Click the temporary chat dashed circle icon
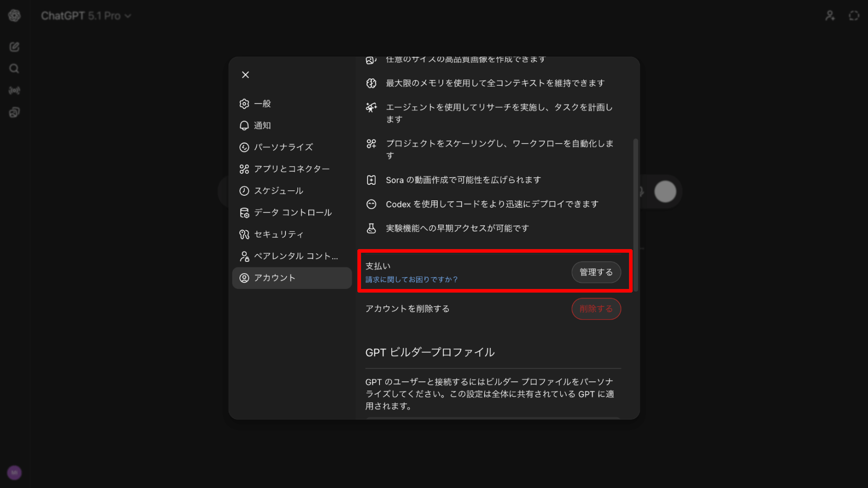The width and height of the screenshot is (868, 488). (x=854, y=16)
